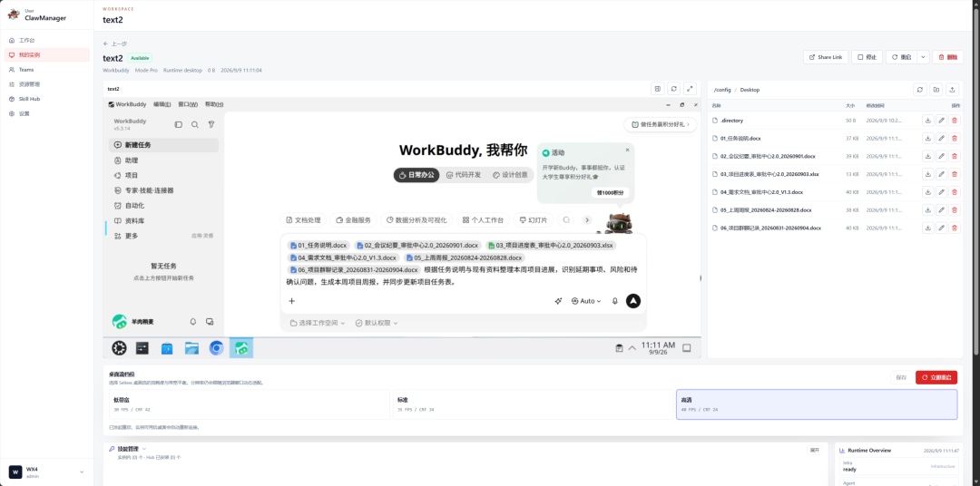Screen dimensions: 980x486
Task: Activate microphone voice input in prompt box
Action: click(x=615, y=301)
